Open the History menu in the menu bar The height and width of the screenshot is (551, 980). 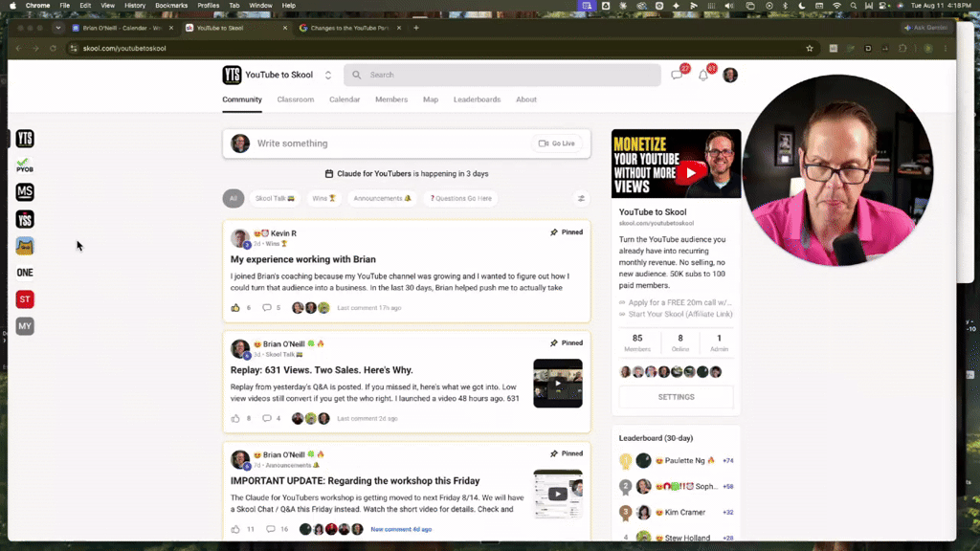coord(134,6)
